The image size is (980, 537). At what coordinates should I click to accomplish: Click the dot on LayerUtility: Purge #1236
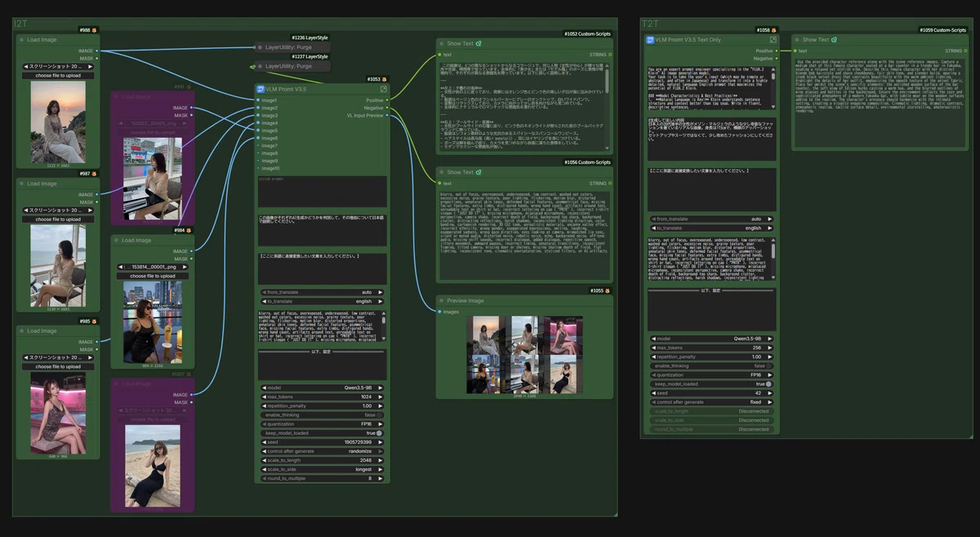point(260,47)
